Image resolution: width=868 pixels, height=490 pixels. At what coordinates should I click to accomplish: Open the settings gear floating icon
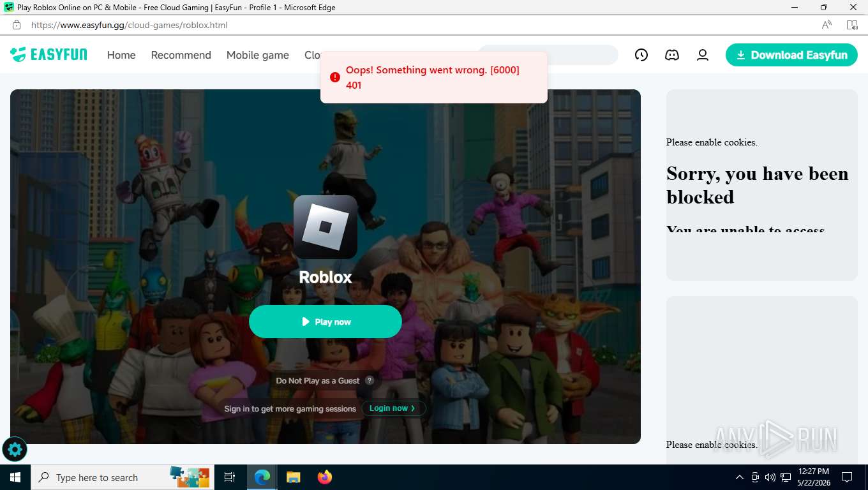tap(15, 449)
